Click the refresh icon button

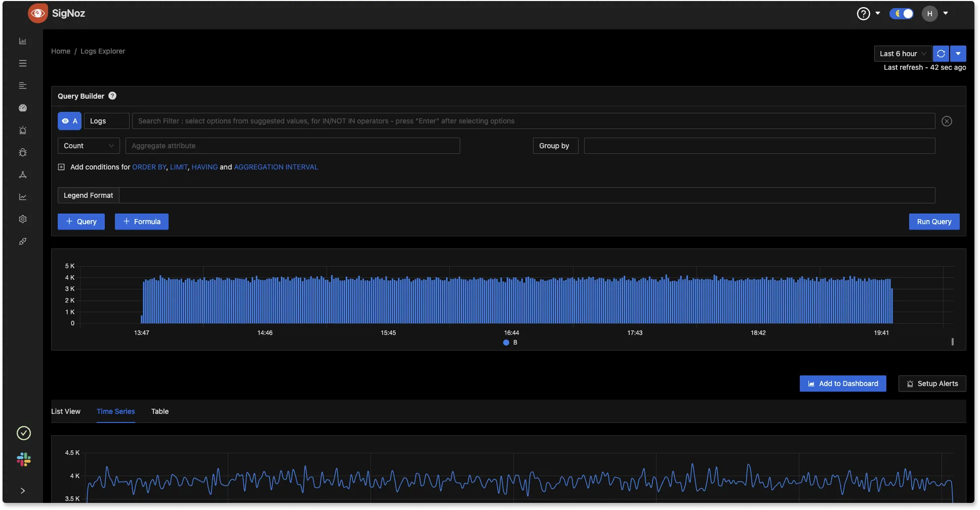click(941, 54)
